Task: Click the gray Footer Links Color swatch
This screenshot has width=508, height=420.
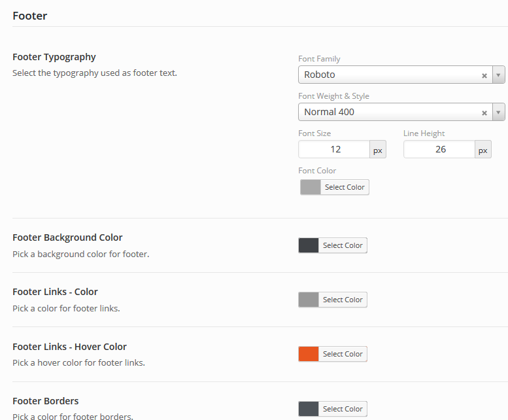Action: 309,300
